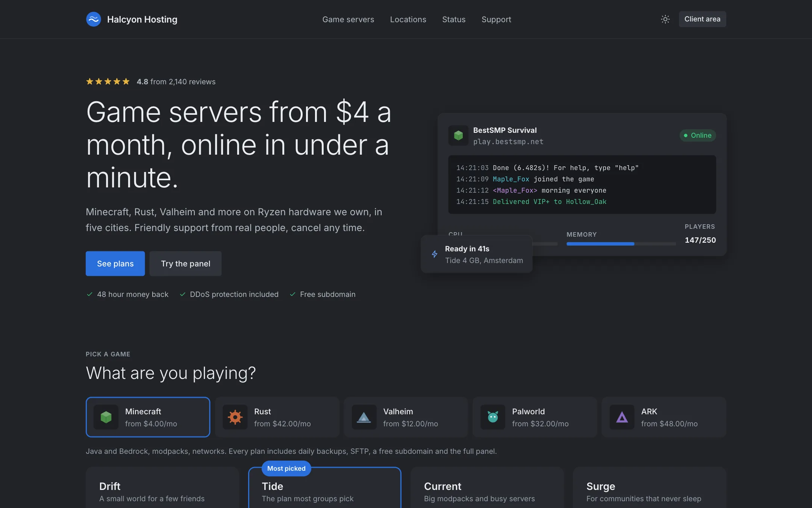Click the 147/250 players count
This screenshot has width=812, height=508.
coord(700,240)
